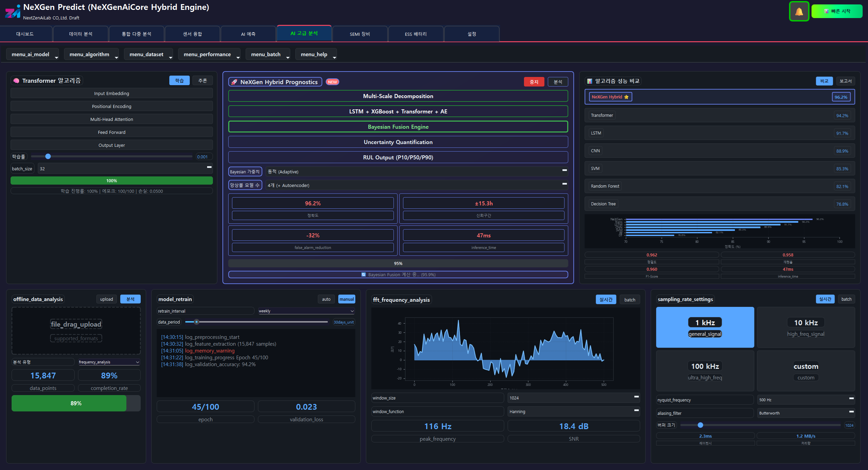Click the NeXGen Predict logo icon
The width and height of the screenshot is (868, 470).
click(13, 12)
